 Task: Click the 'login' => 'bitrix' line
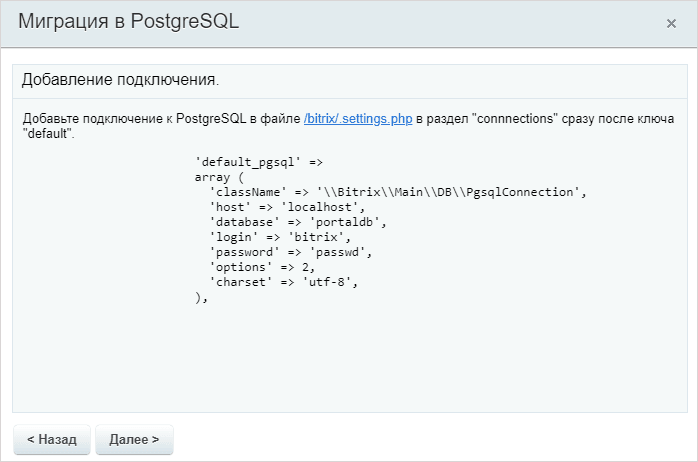[280, 237]
